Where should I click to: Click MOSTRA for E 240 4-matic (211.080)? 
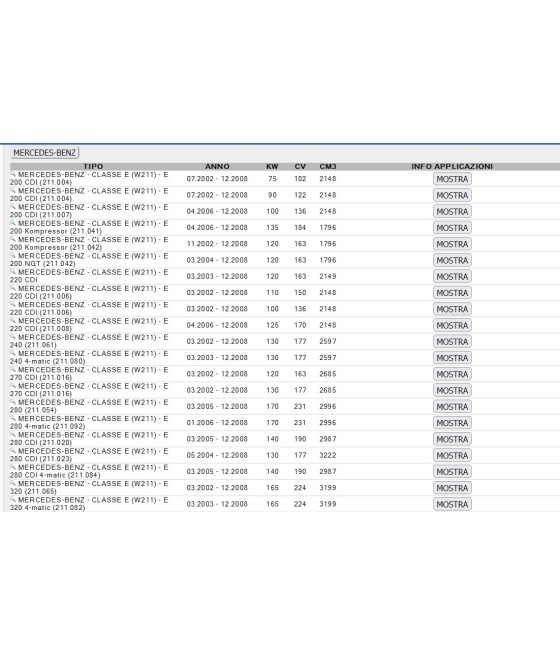click(x=452, y=358)
